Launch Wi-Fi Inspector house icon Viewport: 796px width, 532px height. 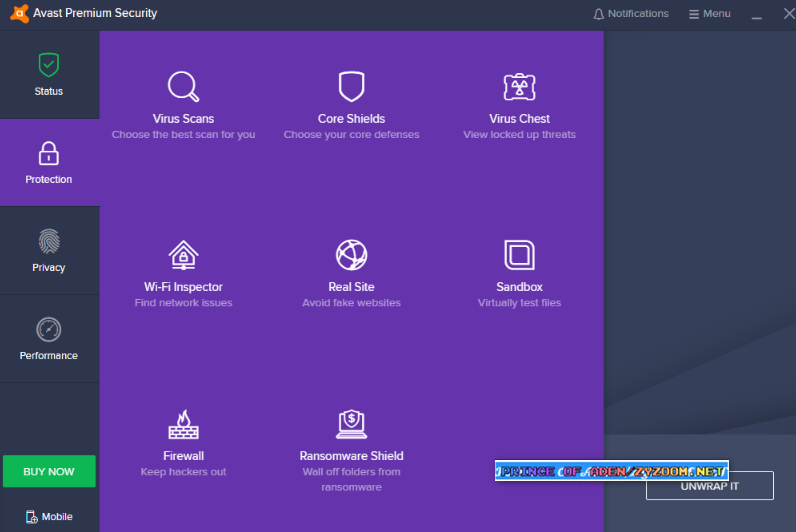[x=183, y=255]
